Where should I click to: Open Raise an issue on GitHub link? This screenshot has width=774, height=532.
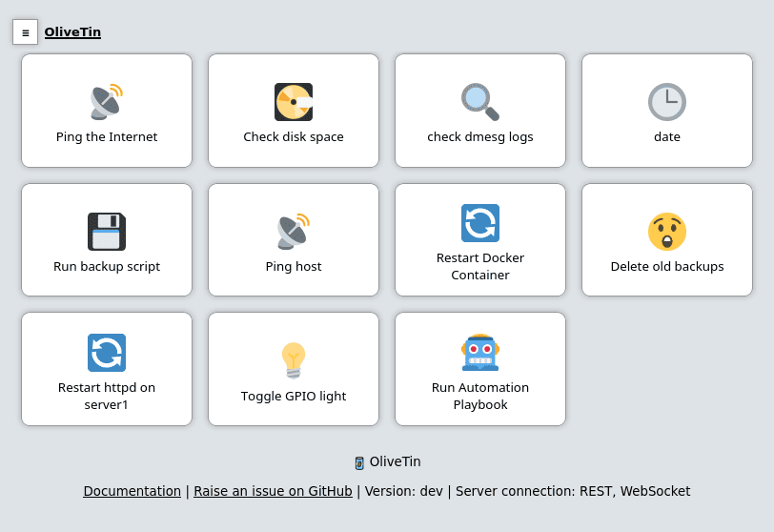point(273,492)
